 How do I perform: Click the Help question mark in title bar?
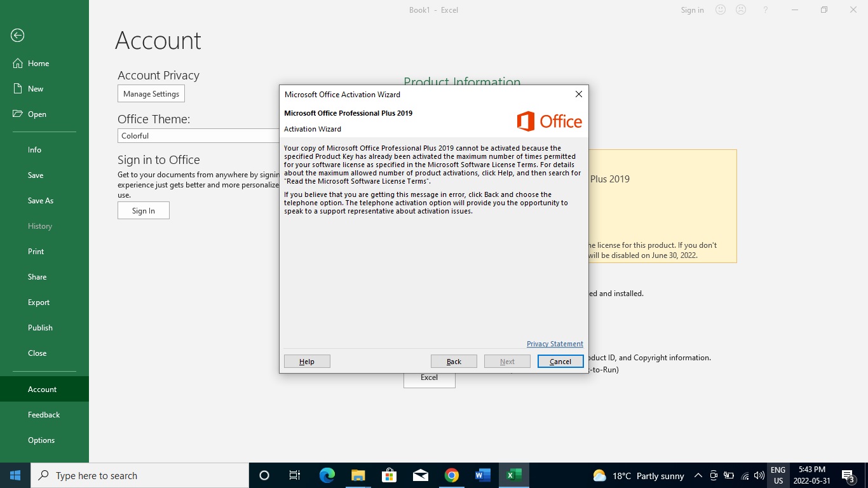[x=766, y=10]
